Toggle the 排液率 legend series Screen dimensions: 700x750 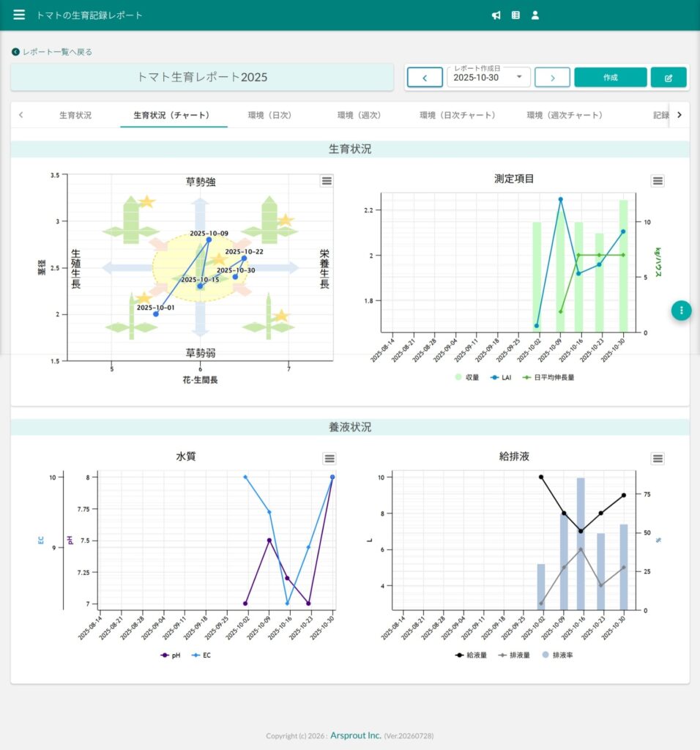557,655
